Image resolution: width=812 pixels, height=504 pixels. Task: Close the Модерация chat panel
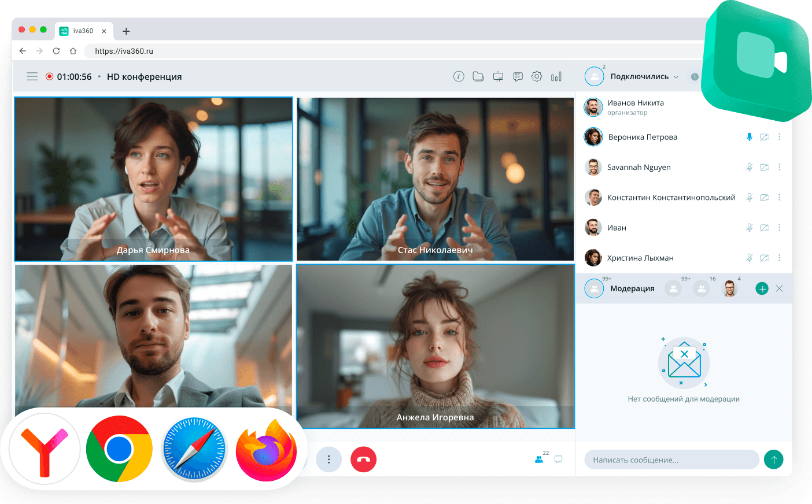780,288
